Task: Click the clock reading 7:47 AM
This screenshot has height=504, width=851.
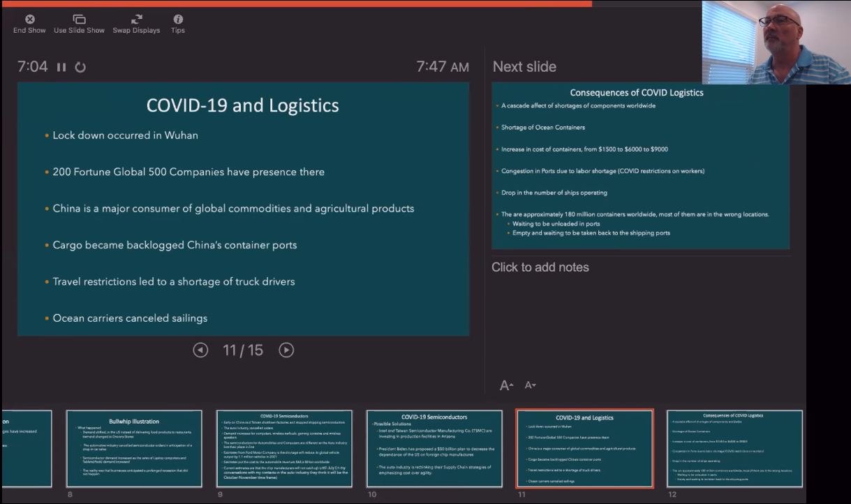Action: click(x=443, y=67)
